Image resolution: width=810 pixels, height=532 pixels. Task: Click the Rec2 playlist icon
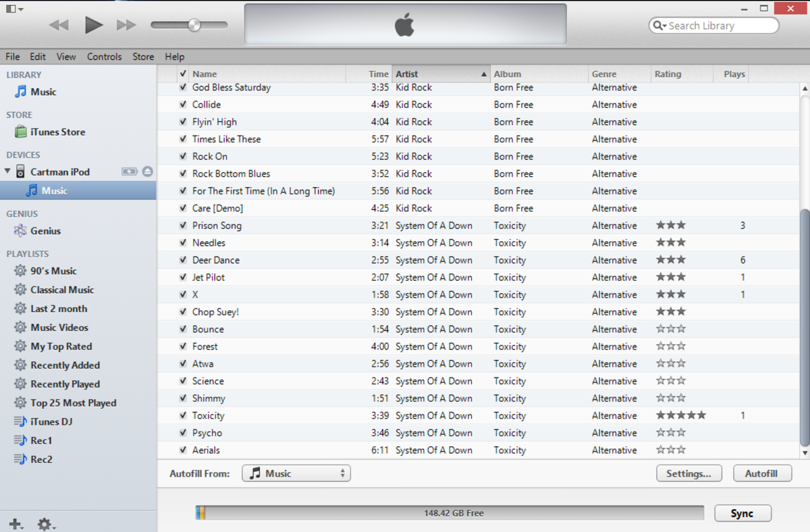(x=20, y=460)
